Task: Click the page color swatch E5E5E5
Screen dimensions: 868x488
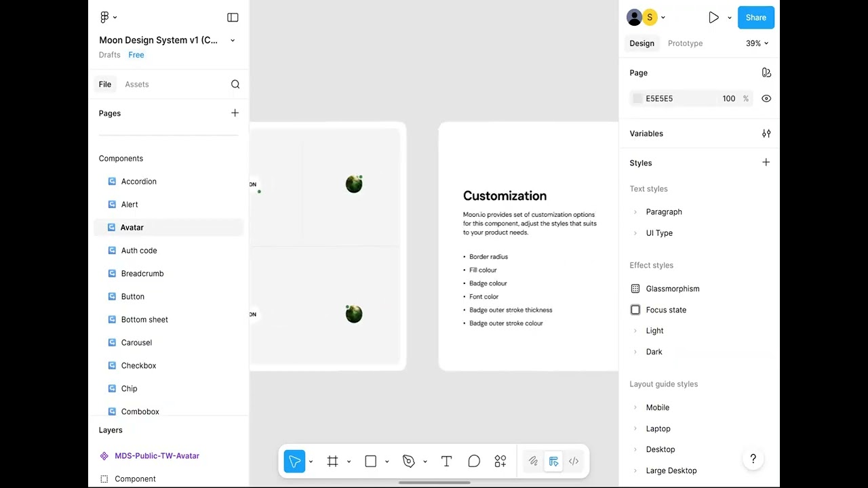Action: pyautogui.click(x=637, y=99)
